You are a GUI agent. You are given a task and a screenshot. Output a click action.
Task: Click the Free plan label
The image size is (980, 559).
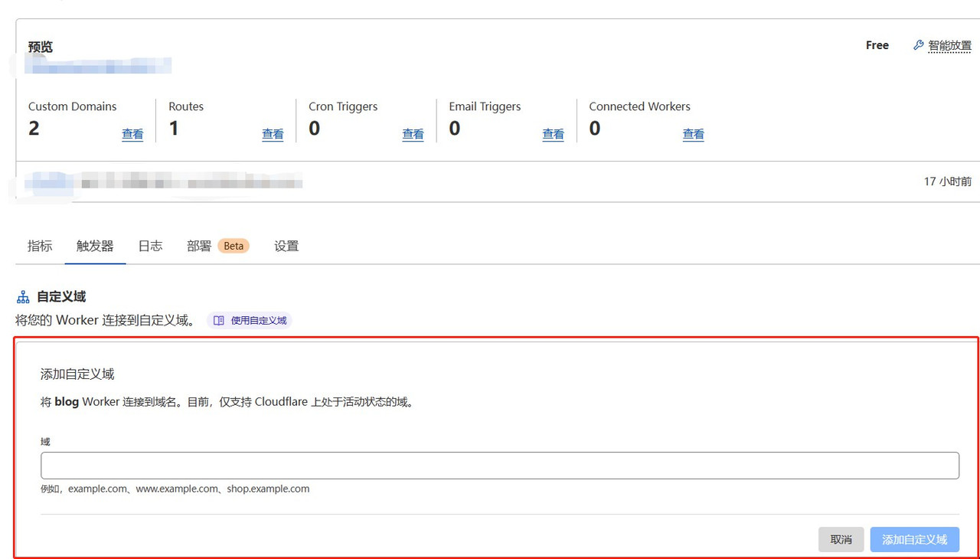pos(877,45)
